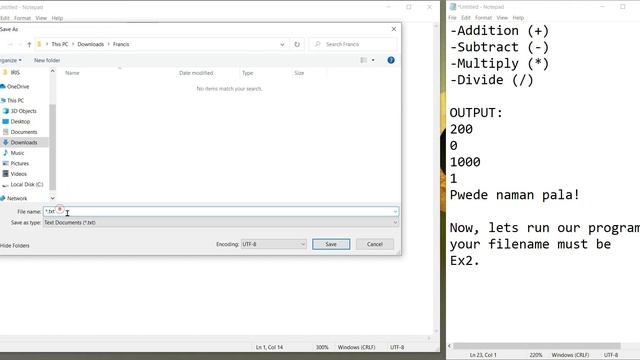Click the navigation pane scroll up arrow
This screenshot has width=640, height=360.
[x=52, y=71]
